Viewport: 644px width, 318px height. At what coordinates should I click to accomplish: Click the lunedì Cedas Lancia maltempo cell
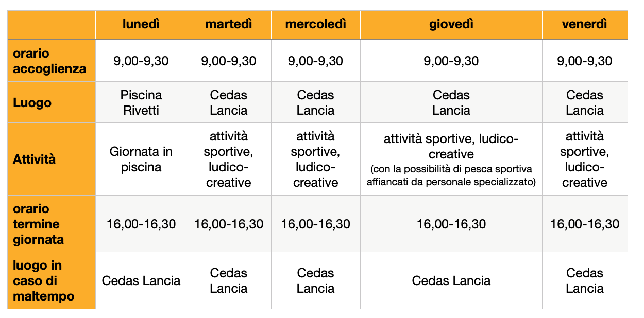point(141,280)
